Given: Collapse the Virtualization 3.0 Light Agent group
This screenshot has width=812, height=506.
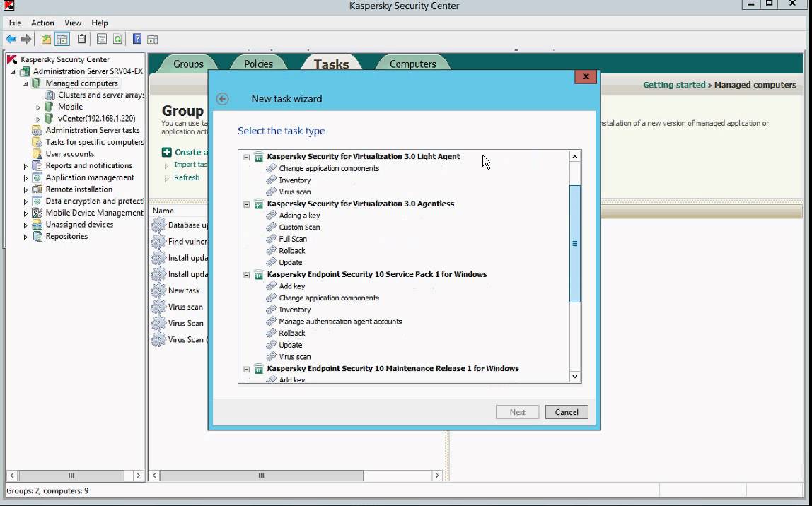Looking at the screenshot, I should (246, 158).
